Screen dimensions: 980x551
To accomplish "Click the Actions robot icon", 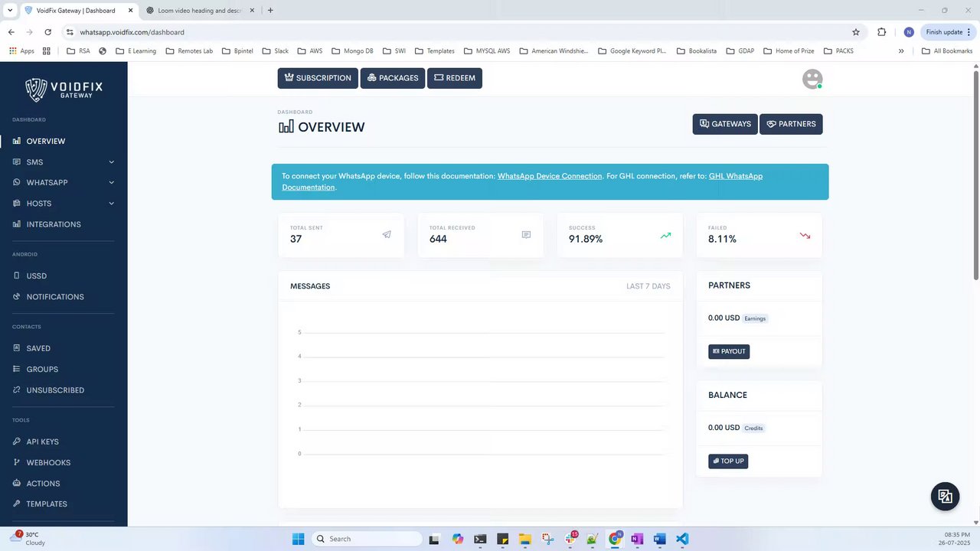I will click(17, 484).
